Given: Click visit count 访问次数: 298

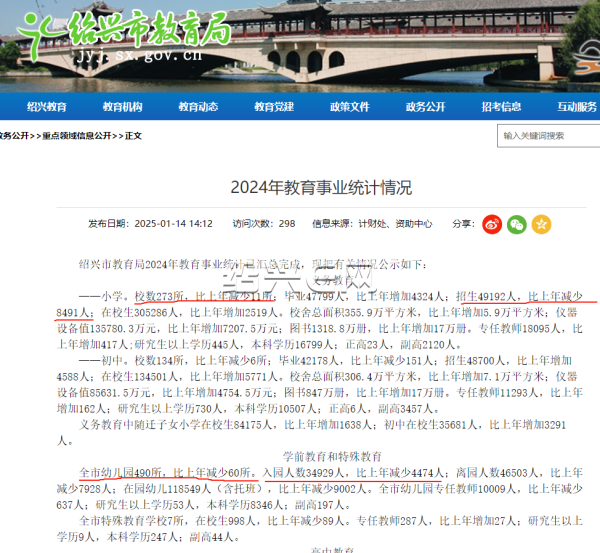Looking at the screenshot, I should (x=264, y=224).
